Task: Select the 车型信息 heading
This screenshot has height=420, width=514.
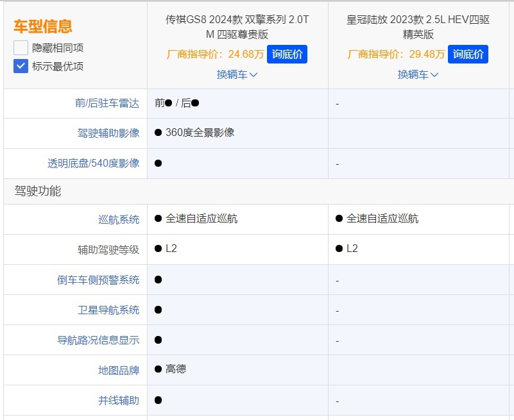Action: point(42,26)
